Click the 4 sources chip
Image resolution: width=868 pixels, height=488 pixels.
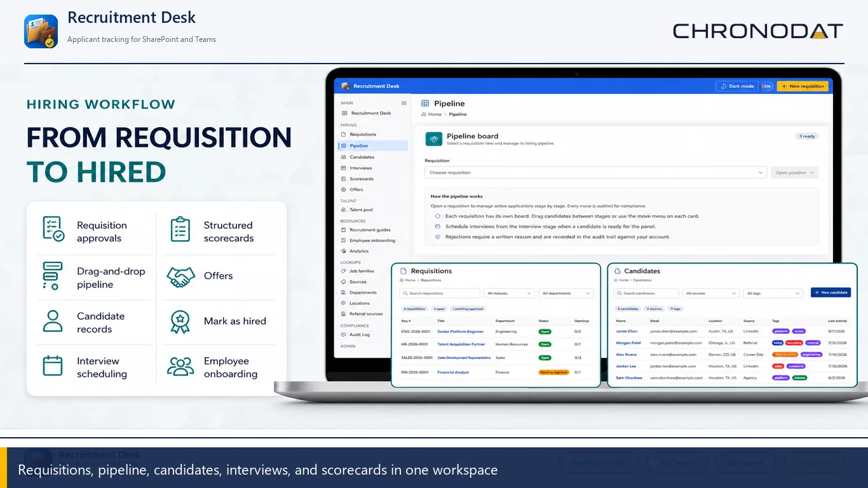[x=654, y=309]
